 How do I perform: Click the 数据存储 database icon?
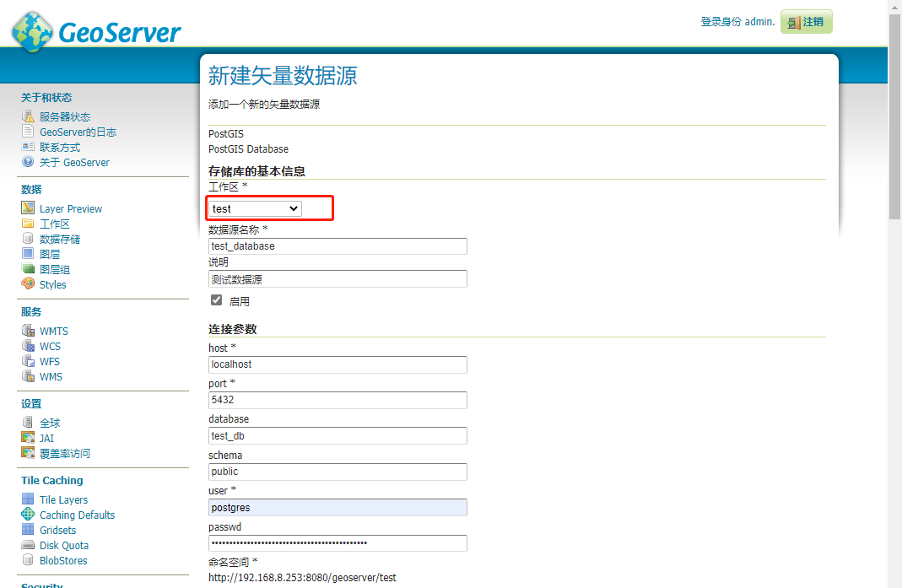point(28,238)
